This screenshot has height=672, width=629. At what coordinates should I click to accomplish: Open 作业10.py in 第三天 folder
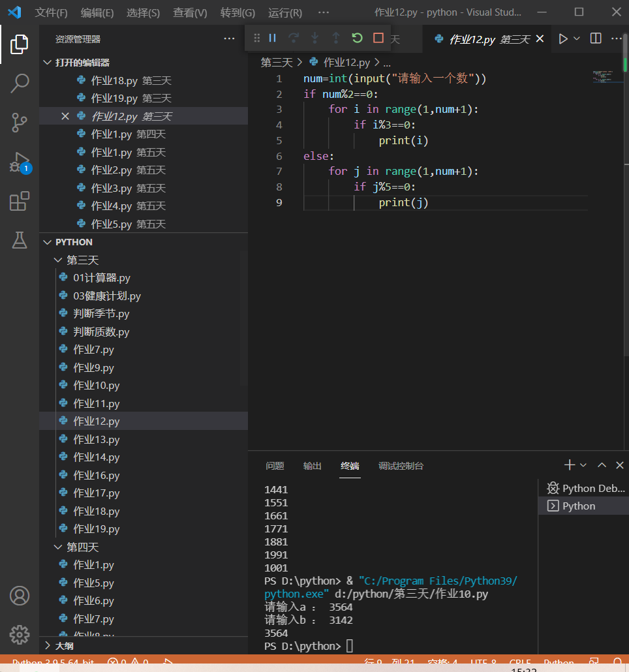[144, 386]
